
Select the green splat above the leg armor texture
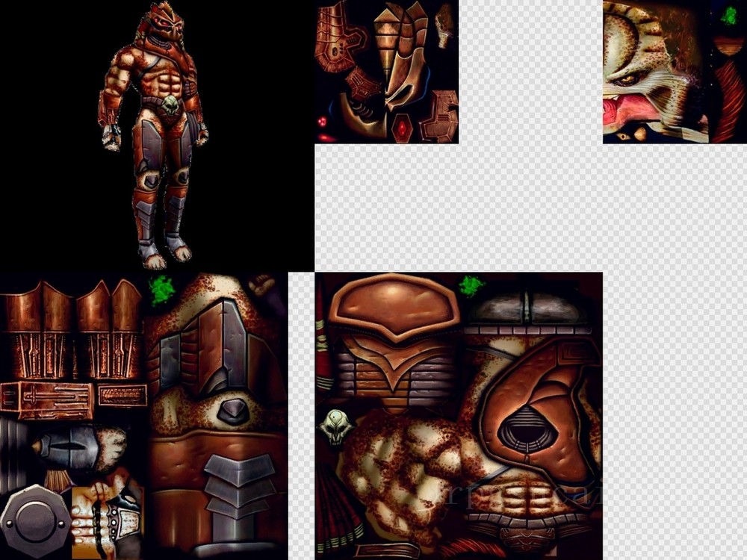coord(161,290)
